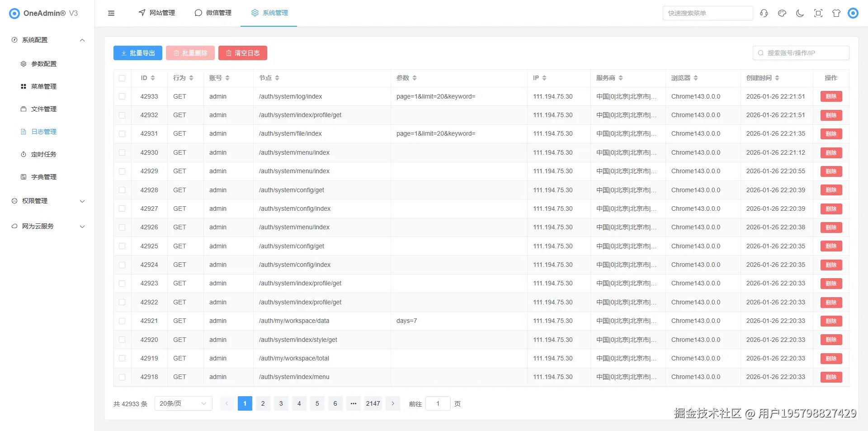Screen dimensions: 868x431
Task: Open the 20条/页 page size dropdown
Action: pyautogui.click(x=183, y=403)
